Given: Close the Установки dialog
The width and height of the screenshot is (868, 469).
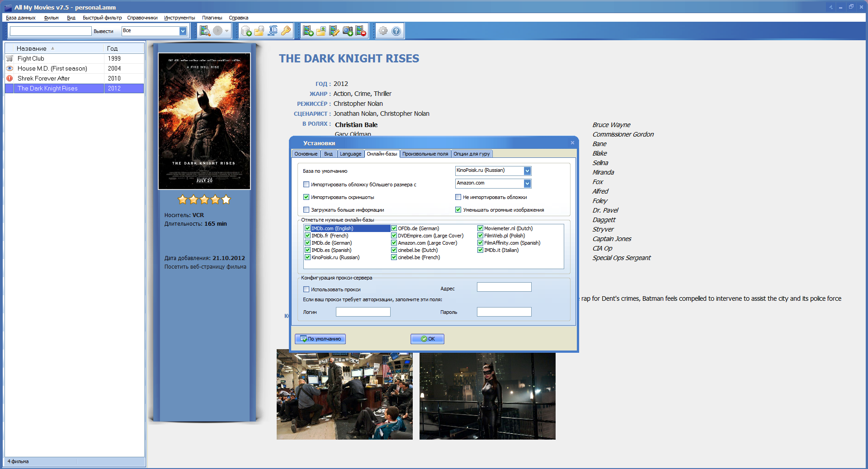Looking at the screenshot, I should [x=572, y=143].
